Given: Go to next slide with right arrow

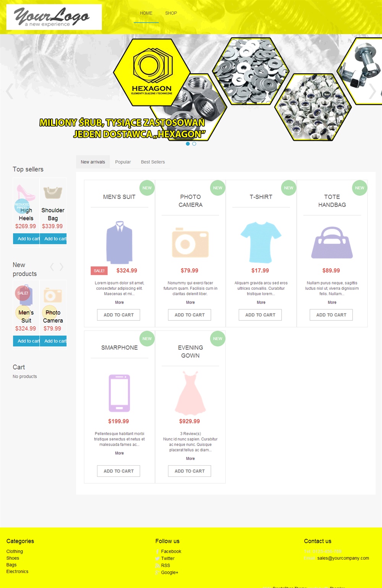Looking at the screenshot, I should coord(372,91).
